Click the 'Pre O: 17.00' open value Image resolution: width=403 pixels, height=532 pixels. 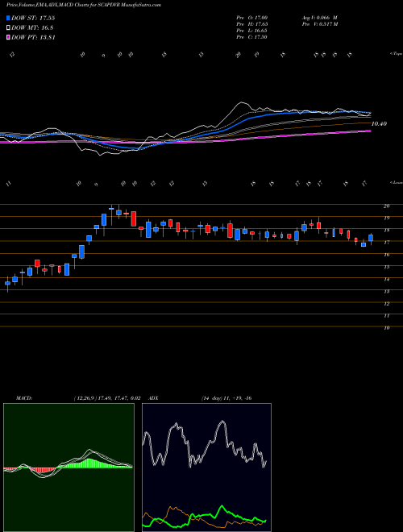point(253,18)
